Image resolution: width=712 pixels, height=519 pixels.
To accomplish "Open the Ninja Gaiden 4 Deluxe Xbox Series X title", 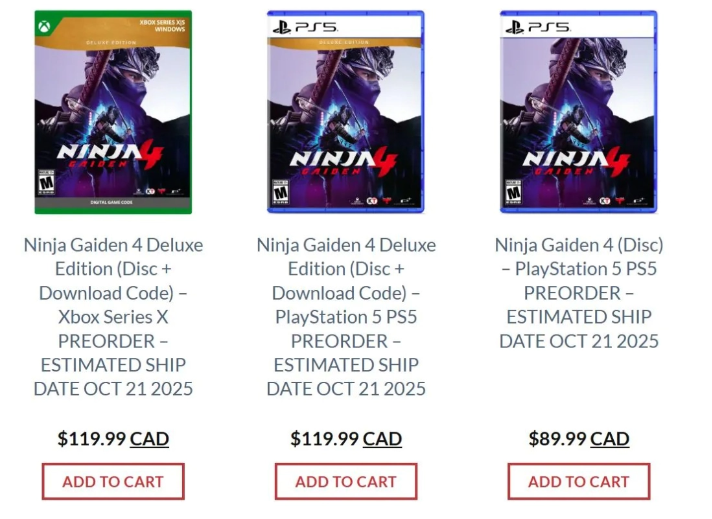I will 113,316.
